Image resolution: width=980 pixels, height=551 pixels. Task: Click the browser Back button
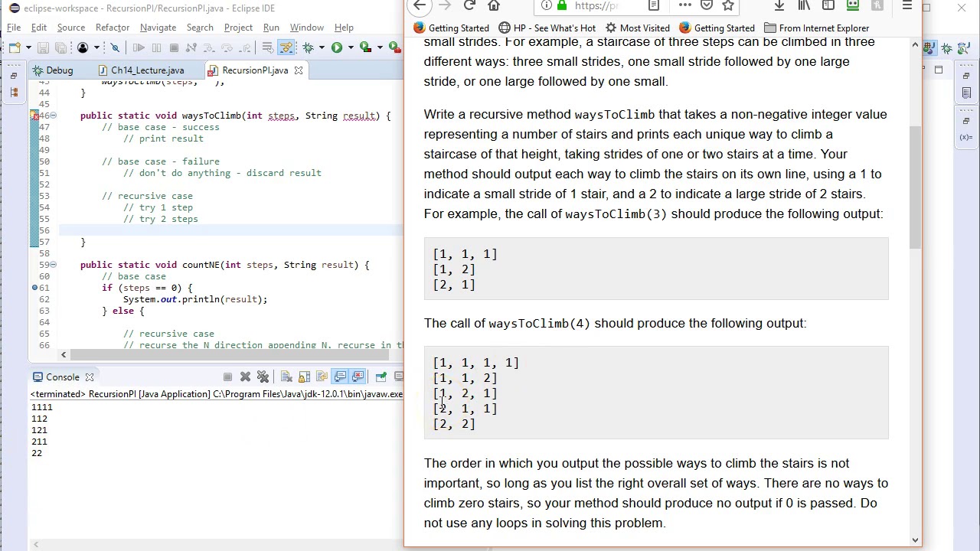point(420,5)
